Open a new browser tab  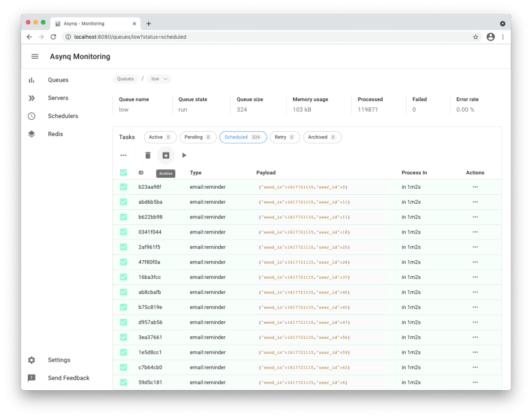coord(149,24)
